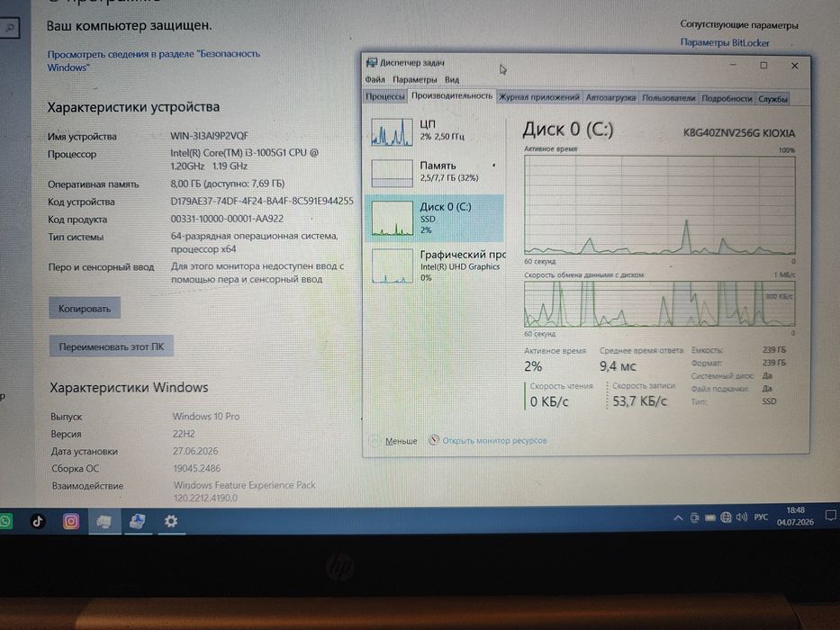This screenshot has height=630, width=840.
Task: Minimize the Task Manager window
Action: (x=733, y=65)
